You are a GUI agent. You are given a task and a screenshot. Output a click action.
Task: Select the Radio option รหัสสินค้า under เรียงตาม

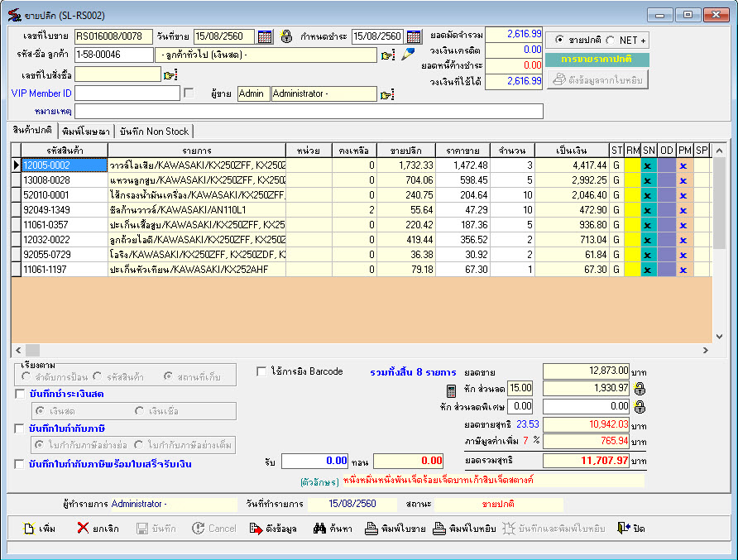pos(98,376)
